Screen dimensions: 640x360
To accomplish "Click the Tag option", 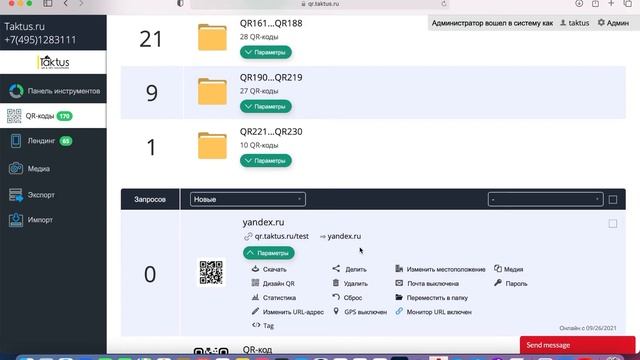I will pyautogui.click(x=263, y=325).
